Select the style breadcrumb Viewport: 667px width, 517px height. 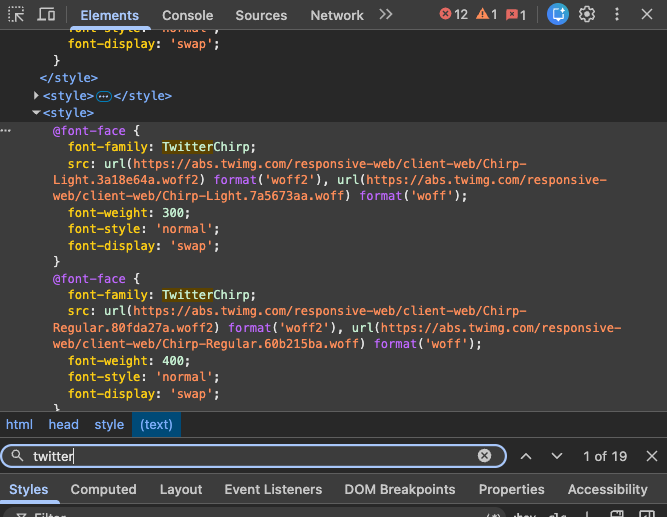[x=109, y=425]
